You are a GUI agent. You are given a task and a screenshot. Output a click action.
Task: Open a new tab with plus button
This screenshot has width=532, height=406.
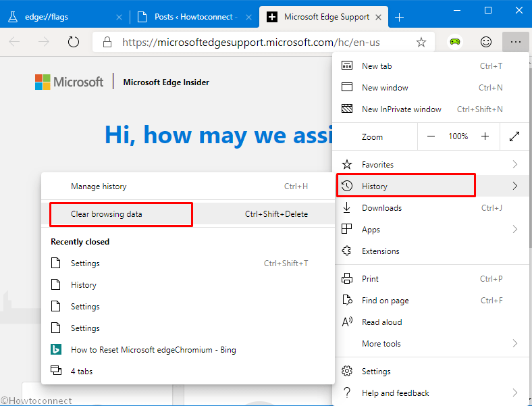click(400, 17)
